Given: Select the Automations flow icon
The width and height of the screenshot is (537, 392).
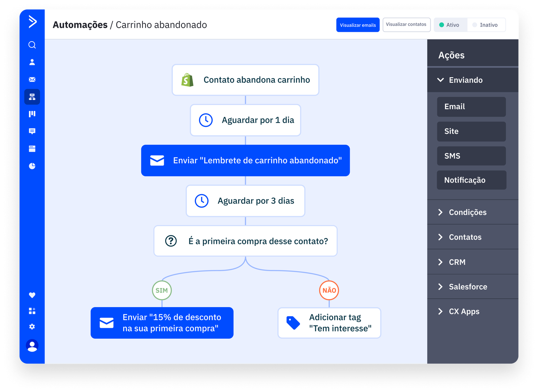Looking at the screenshot, I should click(32, 97).
